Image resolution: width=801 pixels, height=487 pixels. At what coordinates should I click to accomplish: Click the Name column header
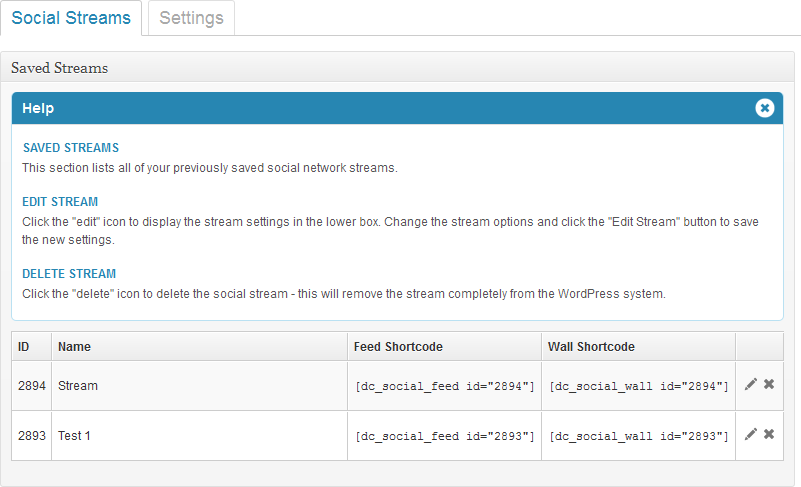74,347
